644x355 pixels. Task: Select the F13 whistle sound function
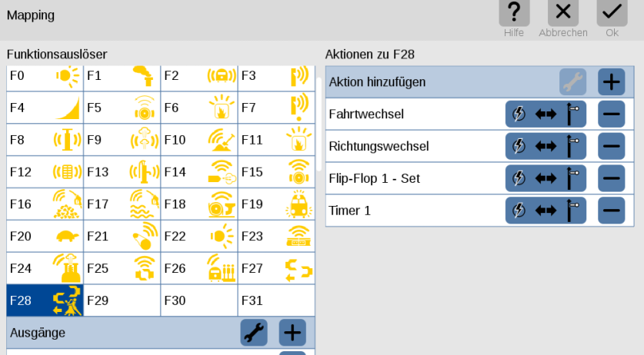tap(122, 172)
